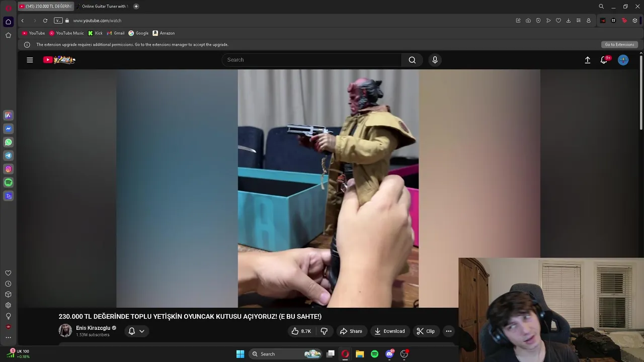Open WhatsApp in Opera sidebar

click(8, 142)
